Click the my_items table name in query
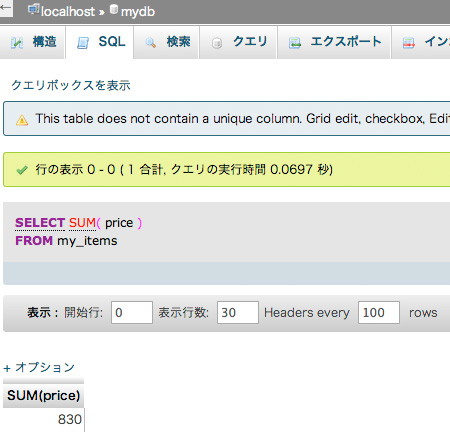 pyautogui.click(x=87, y=241)
